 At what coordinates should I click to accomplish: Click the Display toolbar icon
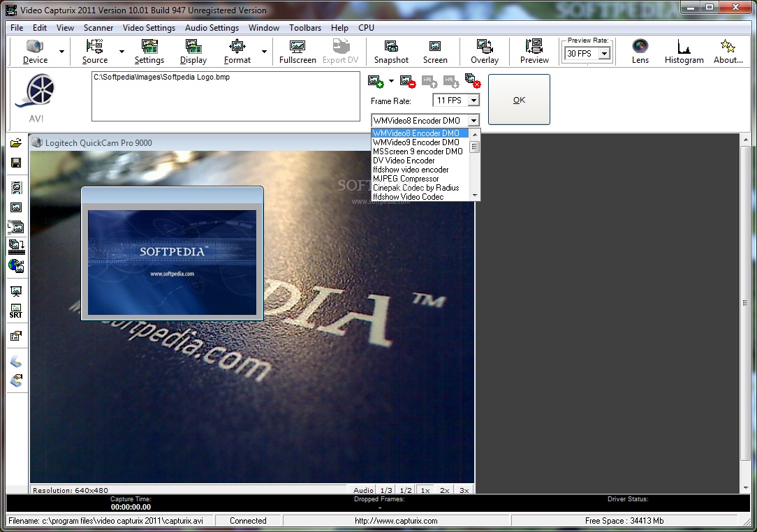point(193,52)
